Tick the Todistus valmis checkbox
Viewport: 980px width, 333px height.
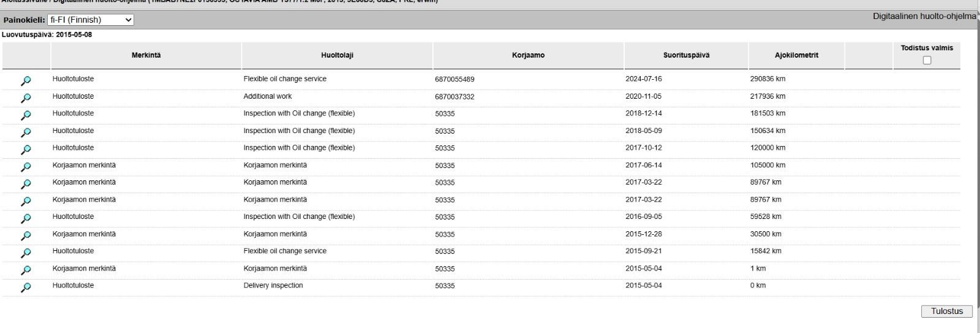(927, 60)
